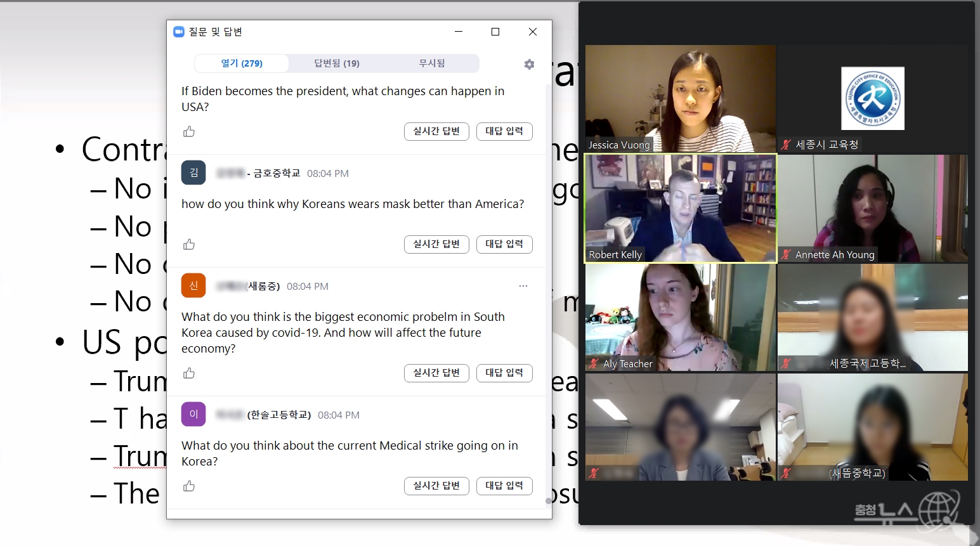The image size is (980, 546).
Task: Like the economic problem covid-19 question
Action: 189,373
